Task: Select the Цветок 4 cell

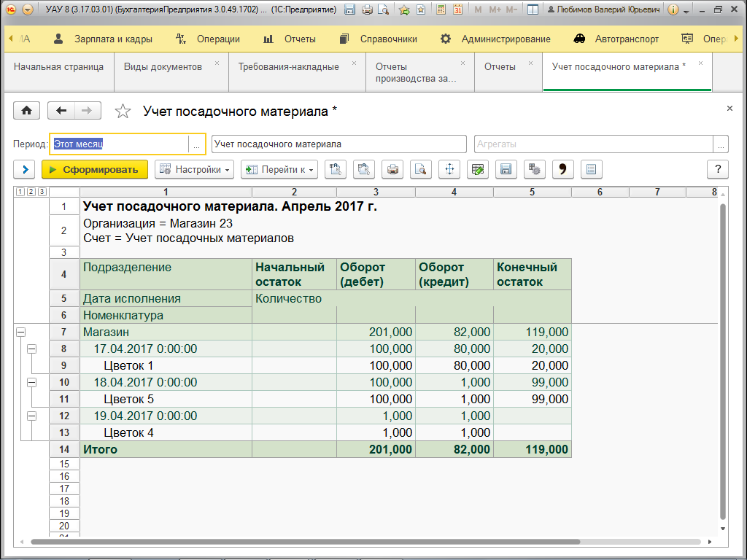Action: click(166, 432)
